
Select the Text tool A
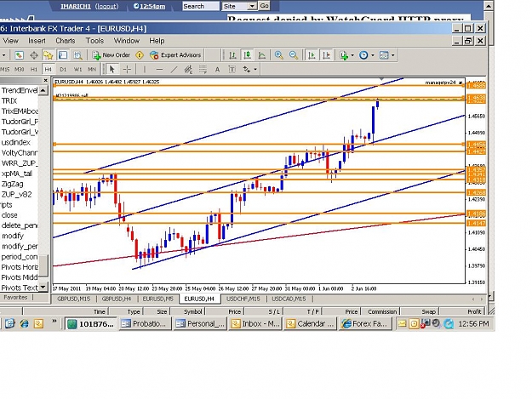[x=217, y=70]
